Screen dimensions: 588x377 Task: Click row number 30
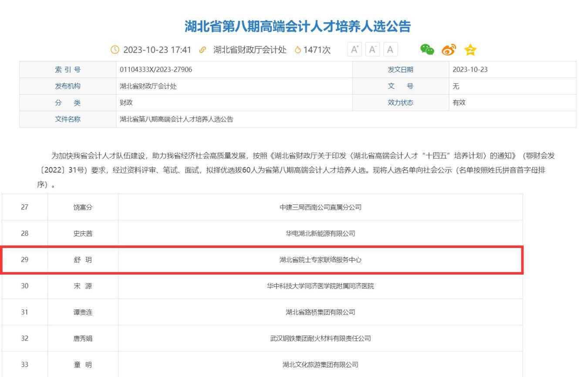24,286
